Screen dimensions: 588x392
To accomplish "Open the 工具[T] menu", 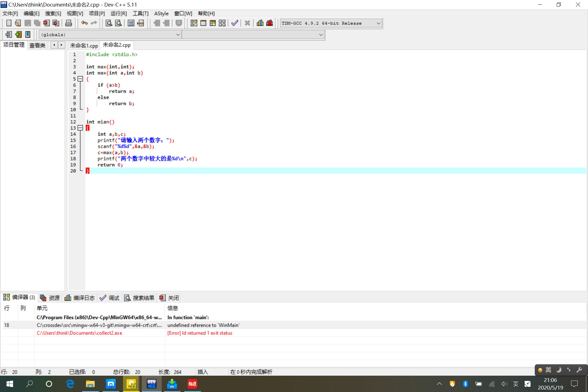I will 140,14.
